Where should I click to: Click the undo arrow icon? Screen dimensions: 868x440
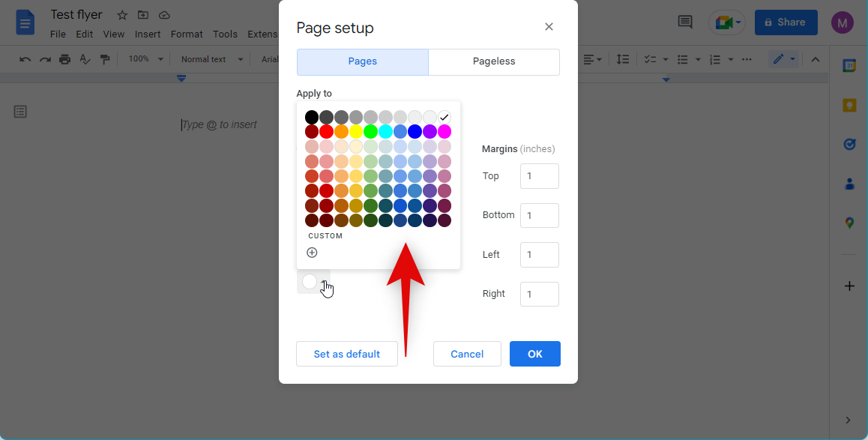(x=25, y=59)
